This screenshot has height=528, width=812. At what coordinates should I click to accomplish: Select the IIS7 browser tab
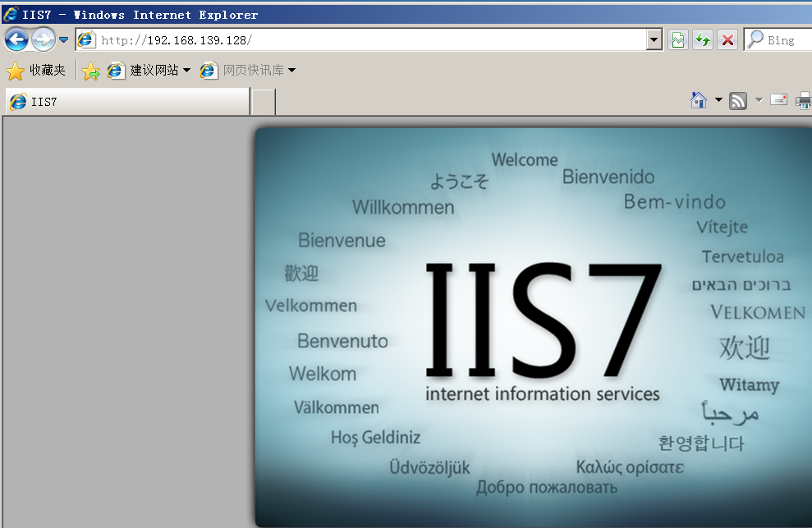tap(127, 102)
